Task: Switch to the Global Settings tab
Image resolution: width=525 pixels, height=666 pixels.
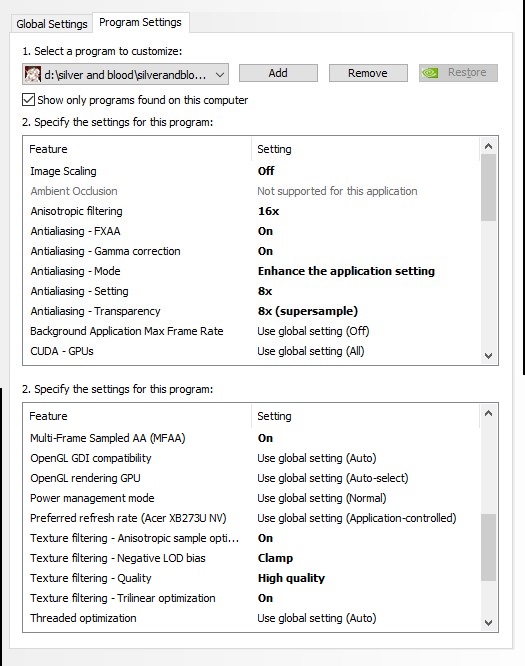Action: [x=51, y=24]
